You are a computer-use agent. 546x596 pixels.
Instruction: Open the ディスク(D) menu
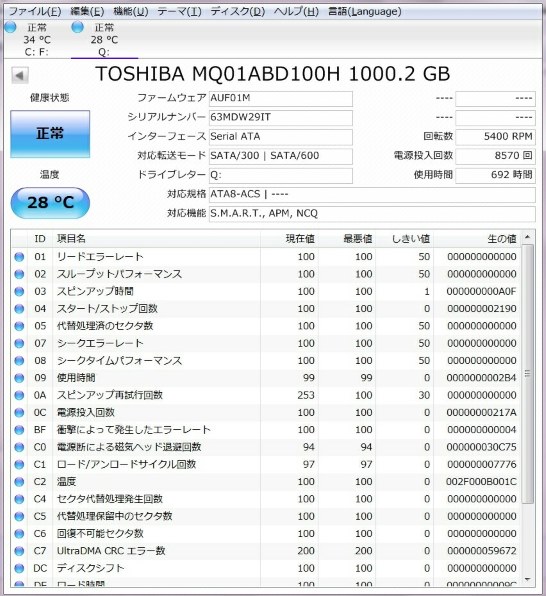tap(238, 11)
